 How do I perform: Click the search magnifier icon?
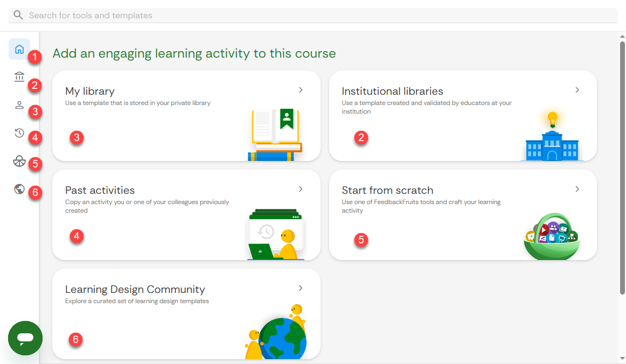[x=18, y=15]
